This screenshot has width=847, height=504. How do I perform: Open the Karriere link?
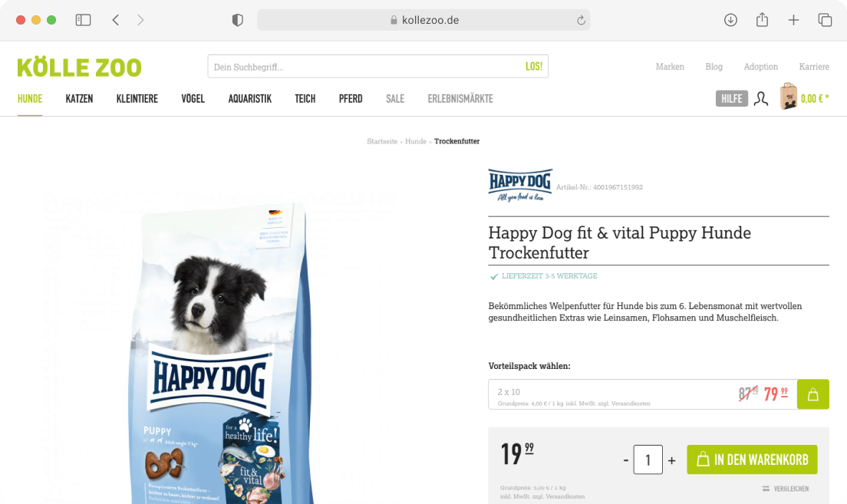click(x=814, y=67)
